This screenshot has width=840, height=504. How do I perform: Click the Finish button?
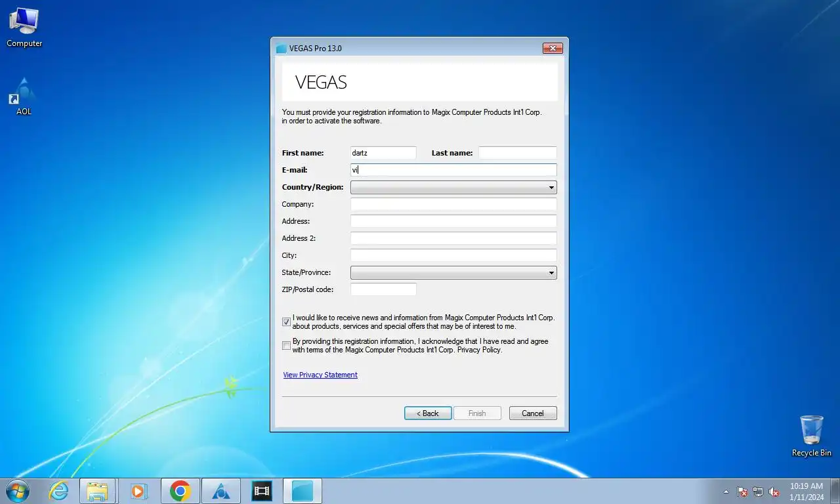[477, 413]
